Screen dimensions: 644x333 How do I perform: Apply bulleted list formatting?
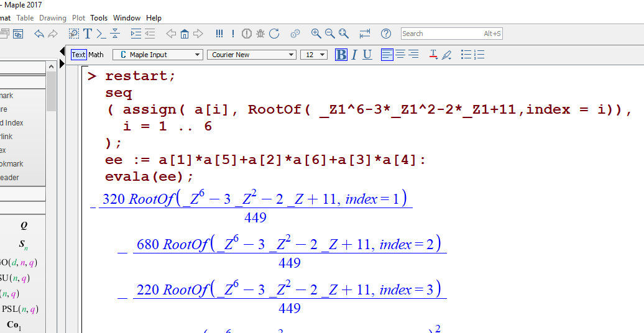[x=466, y=55]
